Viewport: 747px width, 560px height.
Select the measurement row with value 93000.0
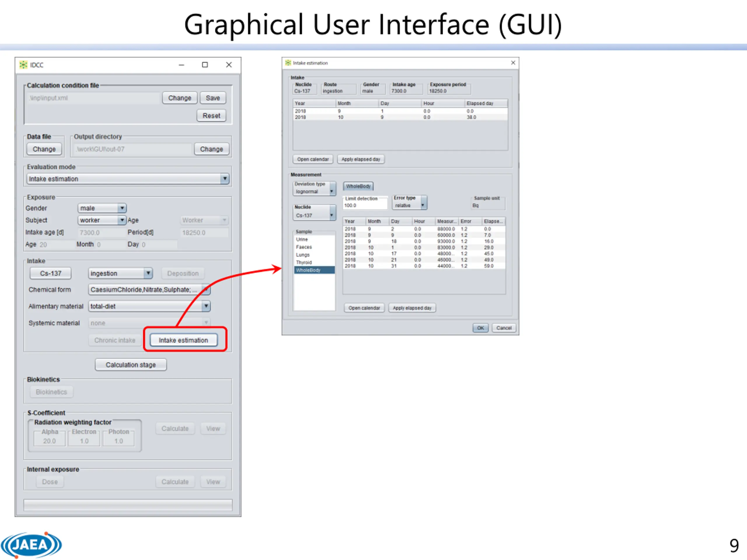tap(424, 241)
